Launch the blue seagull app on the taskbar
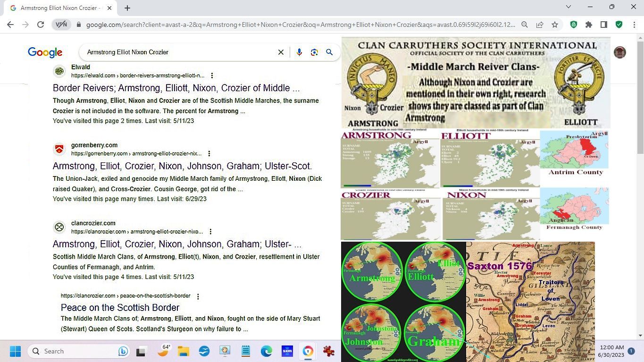Viewport: 644px width, 362px height. [x=204, y=351]
